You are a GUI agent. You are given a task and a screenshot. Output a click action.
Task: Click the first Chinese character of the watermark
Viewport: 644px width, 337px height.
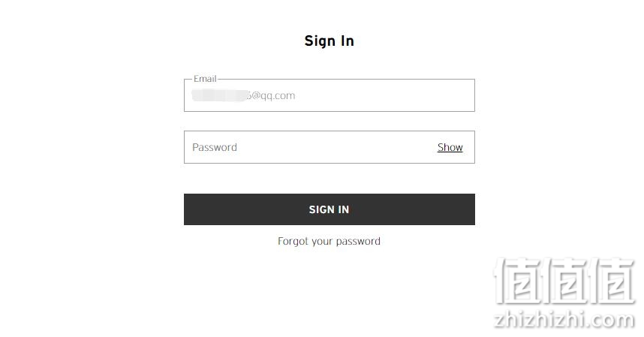coord(518,281)
